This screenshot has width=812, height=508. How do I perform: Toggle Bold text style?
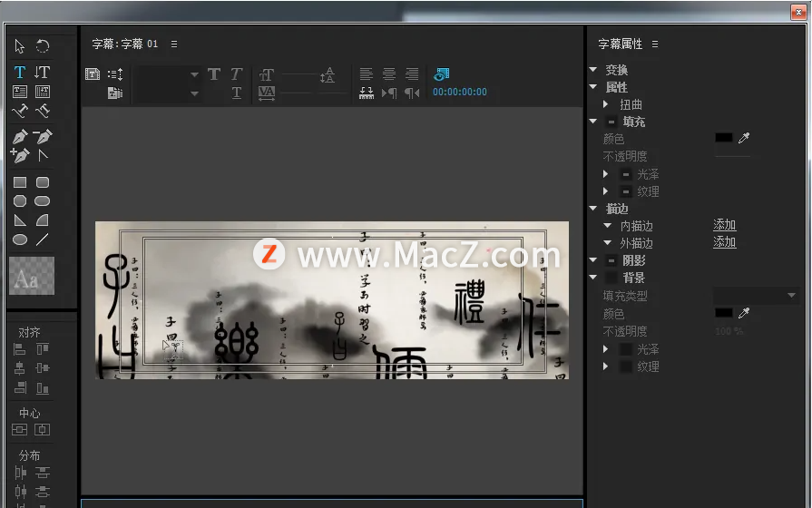[214, 74]
